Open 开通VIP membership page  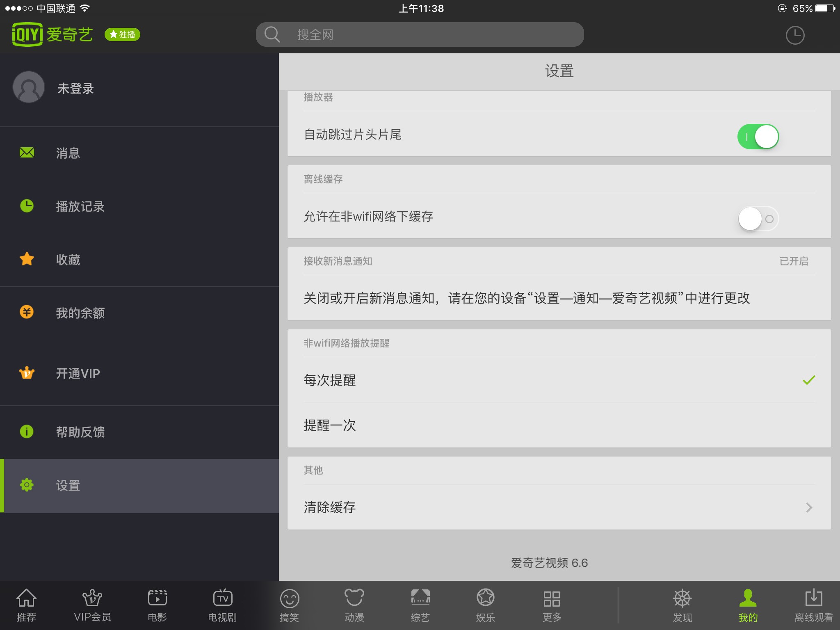[x=78, y=373]
